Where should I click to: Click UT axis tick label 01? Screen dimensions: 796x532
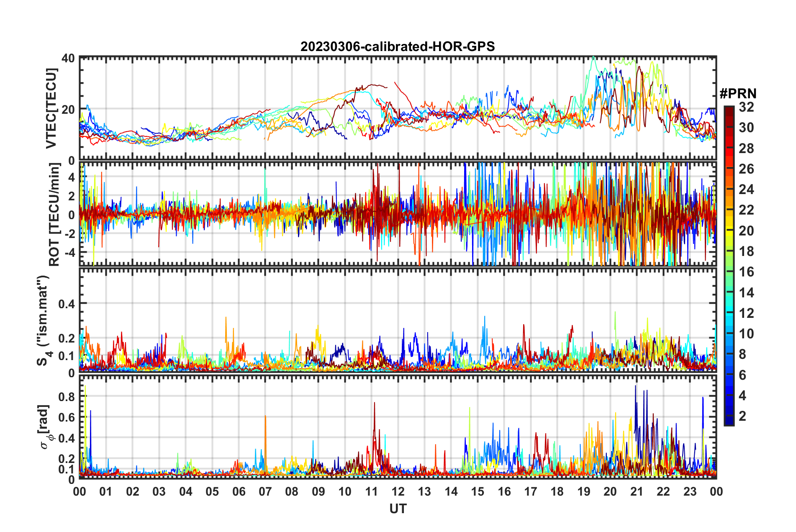106,491
